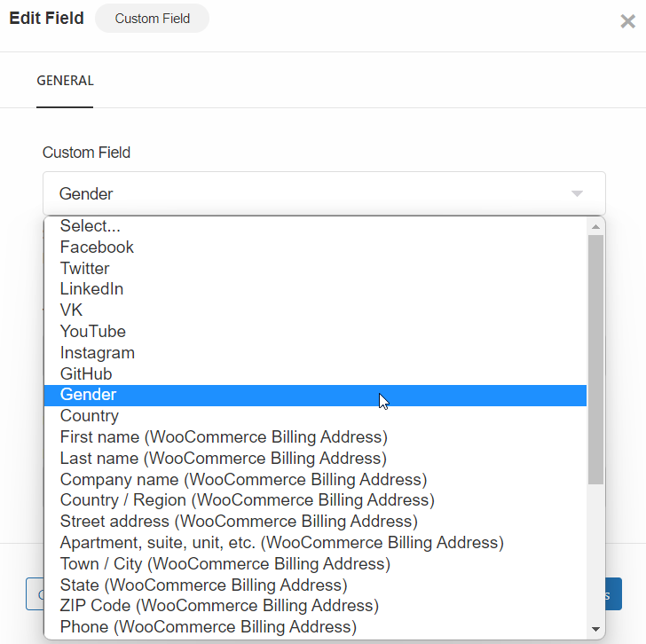The image size is (646, 644).
Task: Open the GENERAL tab
Action: (65, 81)
